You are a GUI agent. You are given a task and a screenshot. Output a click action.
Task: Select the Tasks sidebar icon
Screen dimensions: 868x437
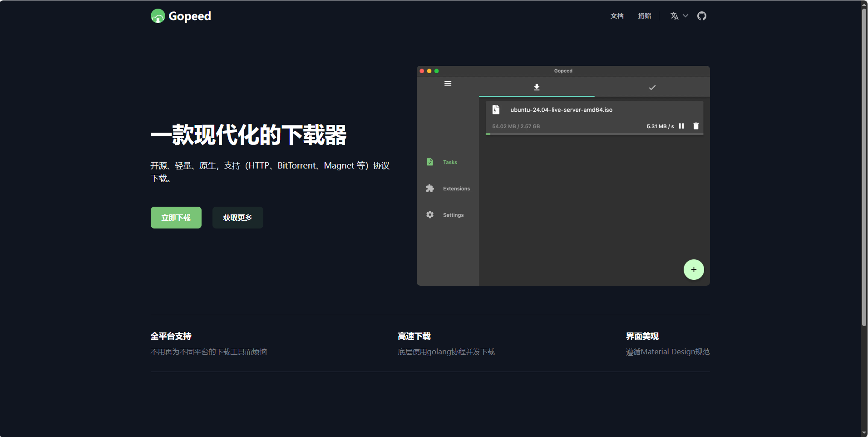coord(429,162)
